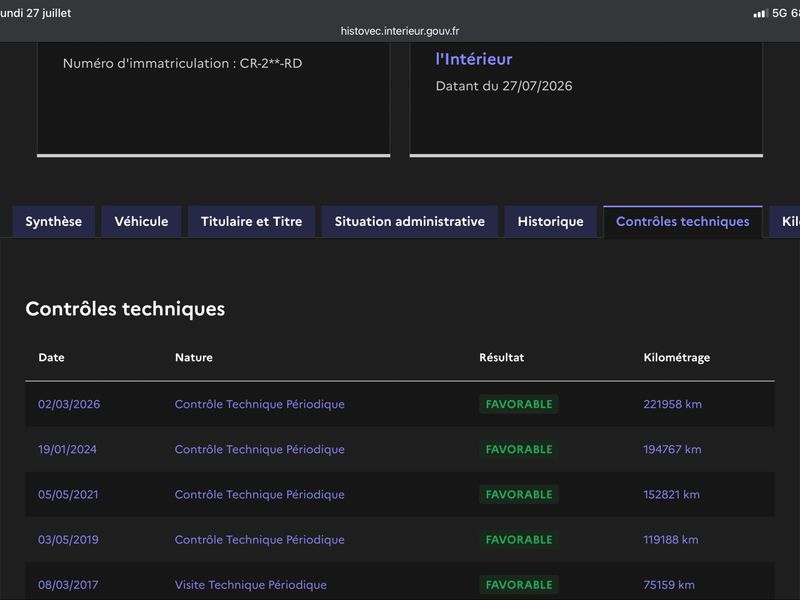
Task: Click the Nature column header
Action: coord(194,357)
